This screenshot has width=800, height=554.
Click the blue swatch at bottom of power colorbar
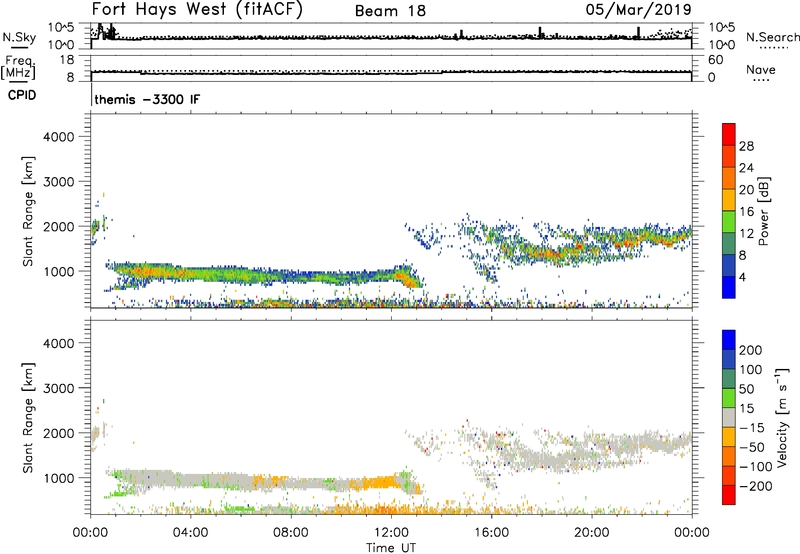729,287
